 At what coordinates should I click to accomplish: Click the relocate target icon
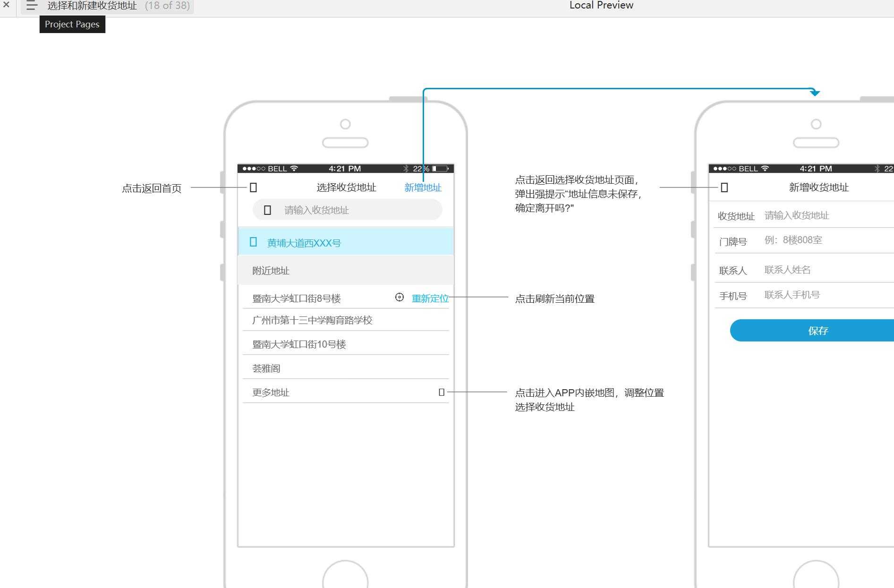coord(400,297)
